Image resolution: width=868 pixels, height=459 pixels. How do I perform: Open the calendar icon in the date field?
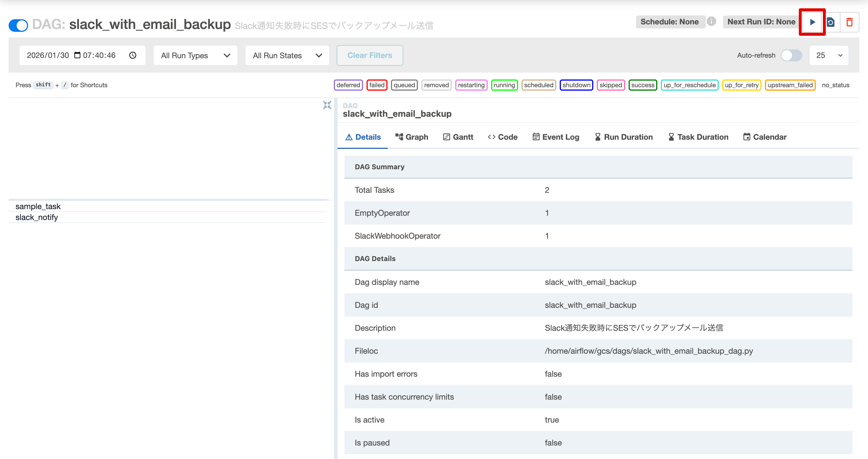tap(77, 55)
